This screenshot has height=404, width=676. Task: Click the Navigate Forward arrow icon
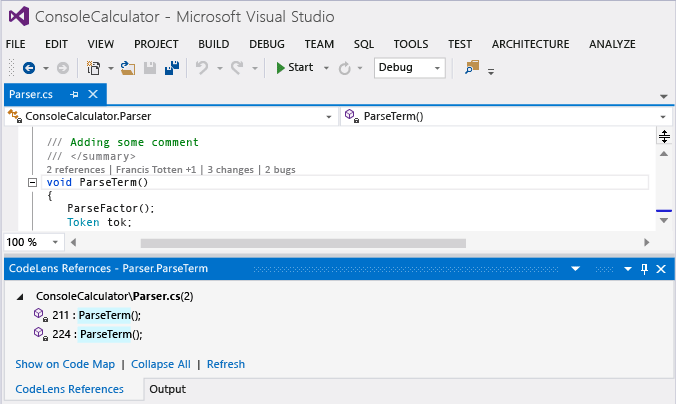pos(63,68)
